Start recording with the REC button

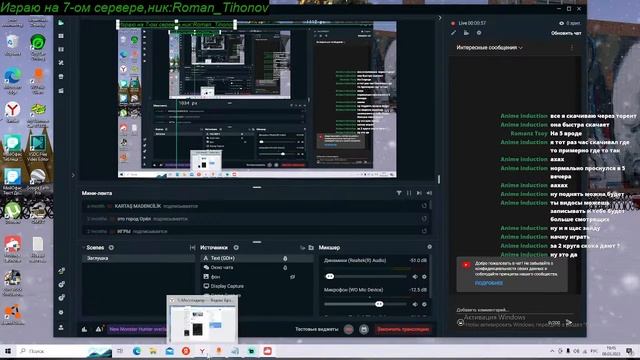pyautogui.click(x=348, y=329)
